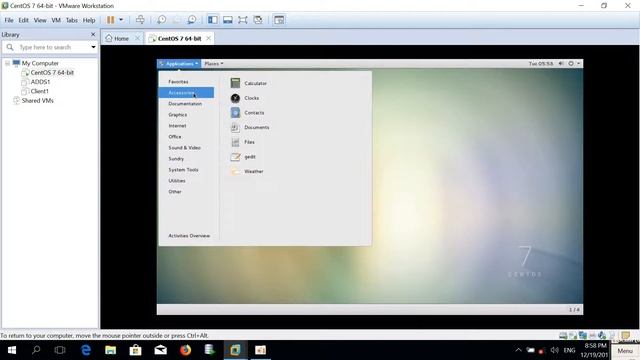Open Firefox from the taskbar

186,350
